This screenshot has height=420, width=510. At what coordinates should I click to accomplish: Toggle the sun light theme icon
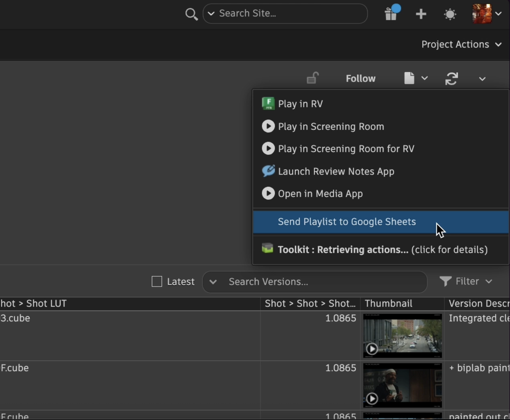(x=450, y=14)
